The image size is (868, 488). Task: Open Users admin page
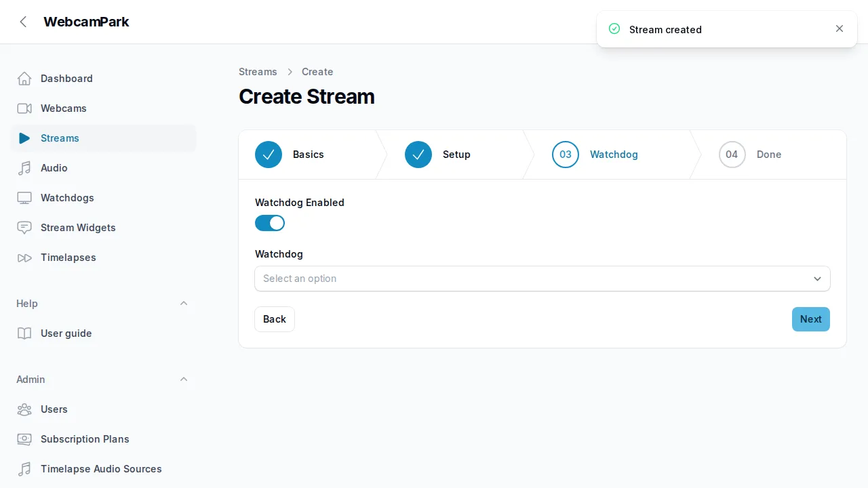[104, 409]
